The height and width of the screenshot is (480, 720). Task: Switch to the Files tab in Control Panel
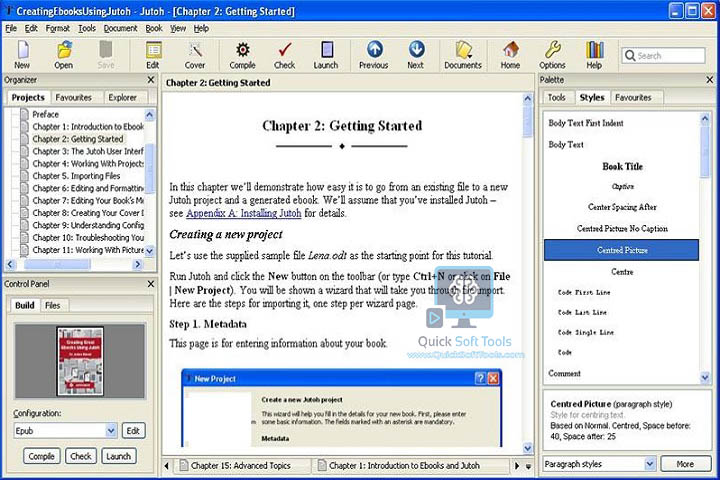pyautogui.click(x=52, y=305)
